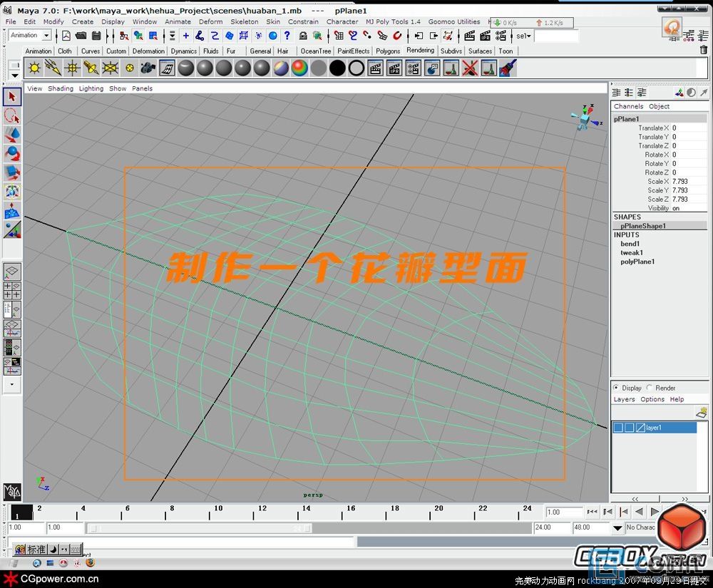Viewport: 713px width, 588px height.
Task: Open the Create menu
Action: 83,22
